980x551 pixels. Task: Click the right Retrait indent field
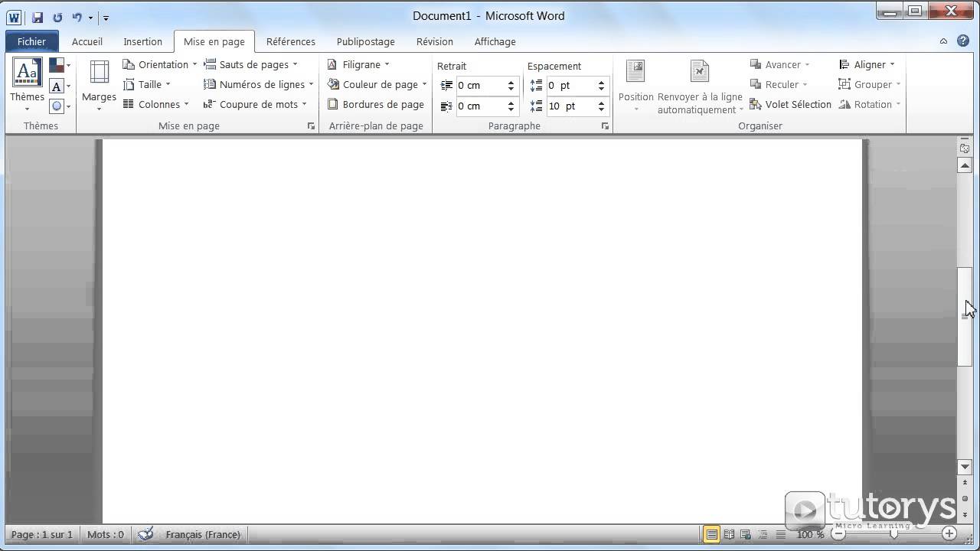pyautogui.click(x=481, y=106)
